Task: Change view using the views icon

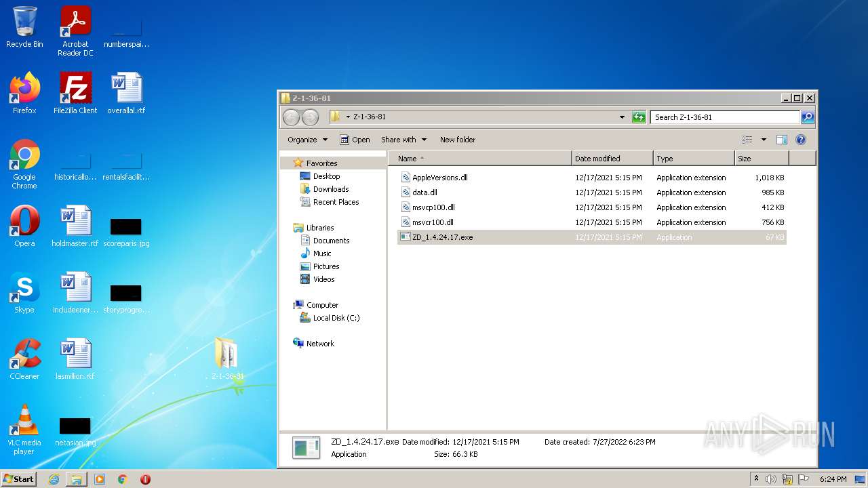Action: pos(747,140)
